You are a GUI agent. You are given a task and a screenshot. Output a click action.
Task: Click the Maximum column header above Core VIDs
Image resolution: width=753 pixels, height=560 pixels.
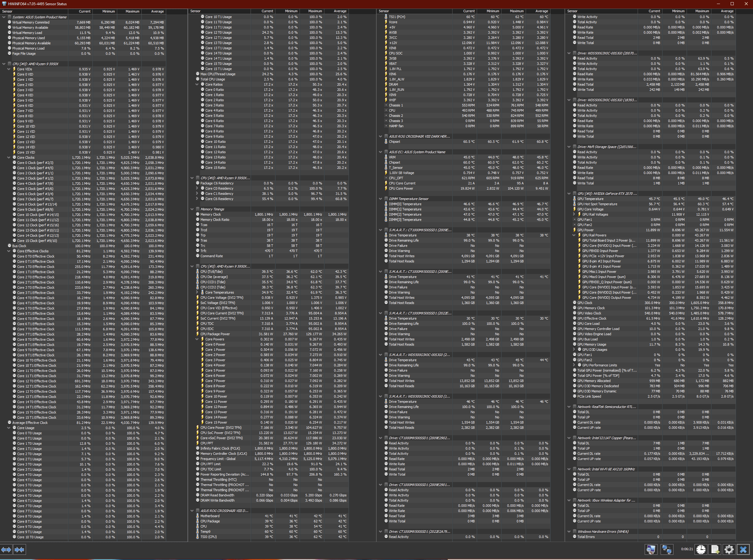(x=129, y=11)
